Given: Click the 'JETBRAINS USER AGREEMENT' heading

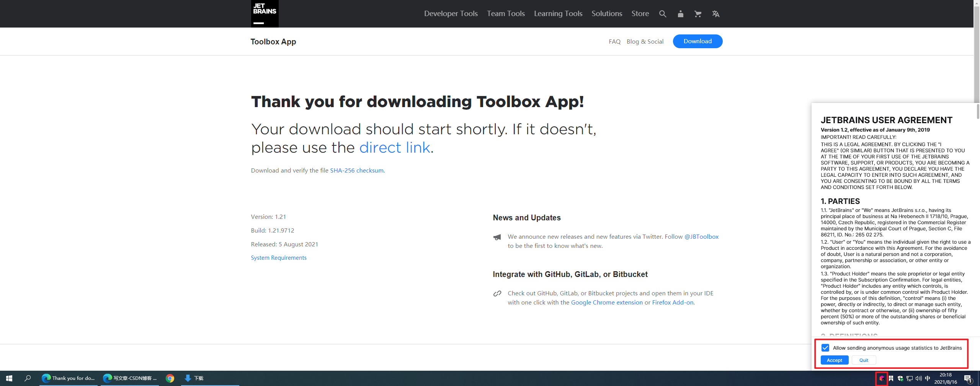Looking at the screenshot, I should click(x=886, y=120).
